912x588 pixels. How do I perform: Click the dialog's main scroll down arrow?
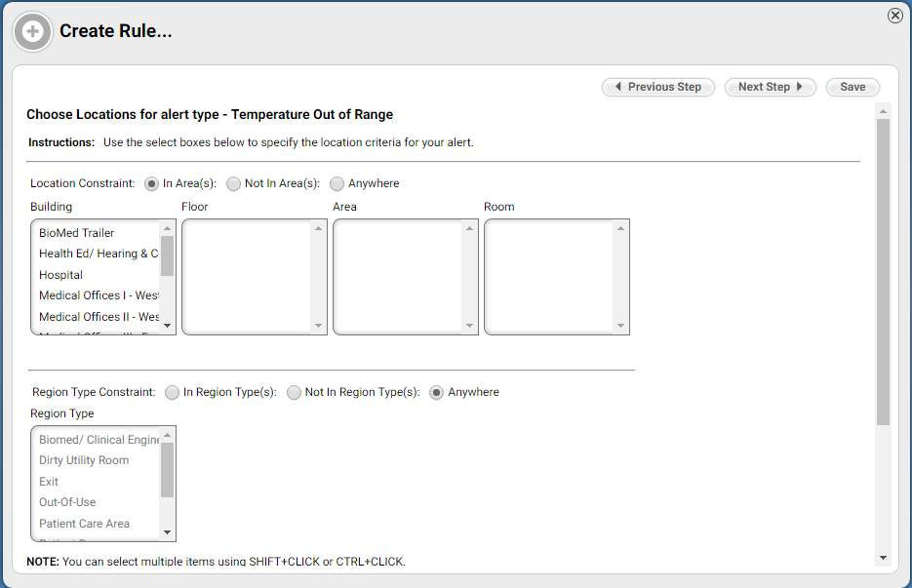(x=883, y=558)
